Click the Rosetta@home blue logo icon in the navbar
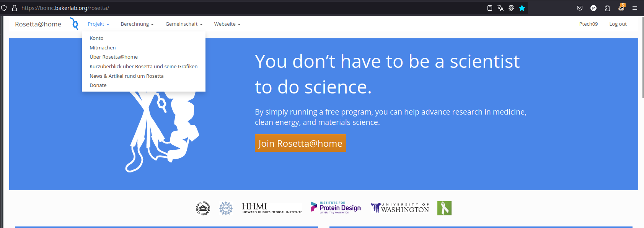This screenshot has height=228, width=644. (x=74, y=24)
